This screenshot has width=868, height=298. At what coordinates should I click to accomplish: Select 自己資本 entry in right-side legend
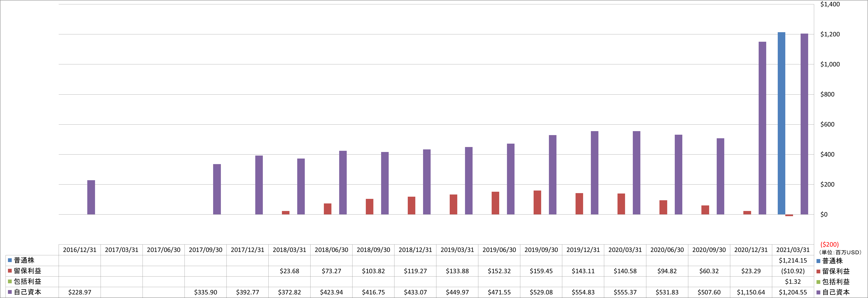833,292
